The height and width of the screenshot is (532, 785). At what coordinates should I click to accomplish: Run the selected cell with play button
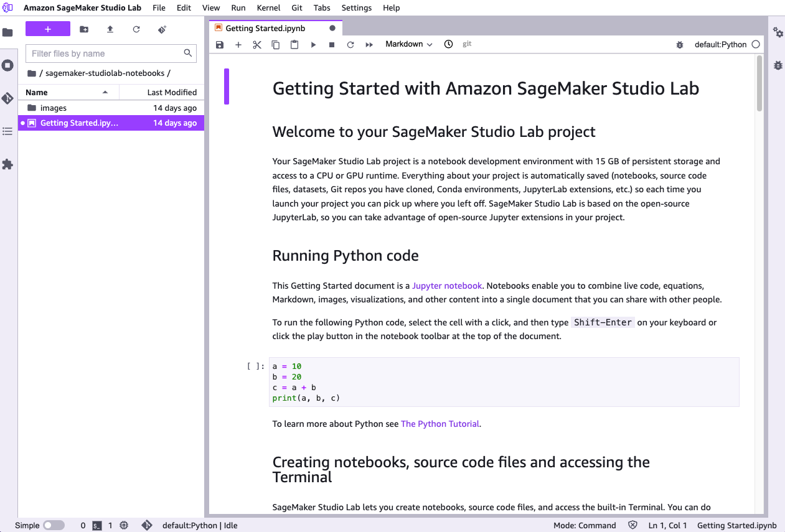(313, 45)
